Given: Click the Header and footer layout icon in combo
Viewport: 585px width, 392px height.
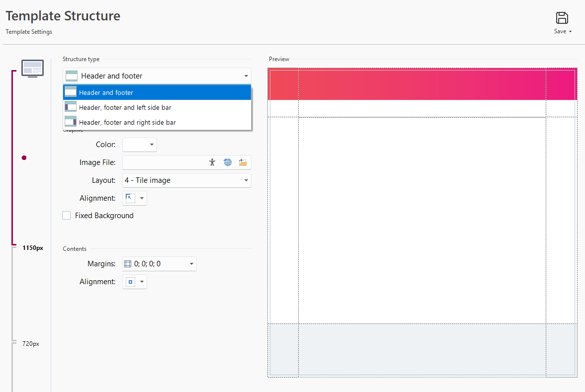Looking at the screenshot, I should [71, 76].
